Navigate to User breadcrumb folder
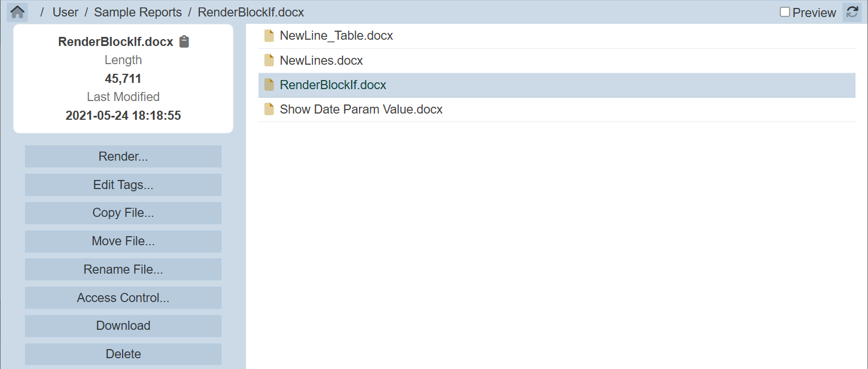This screenshot has width=868, height=369. click(x=65, y=12)
